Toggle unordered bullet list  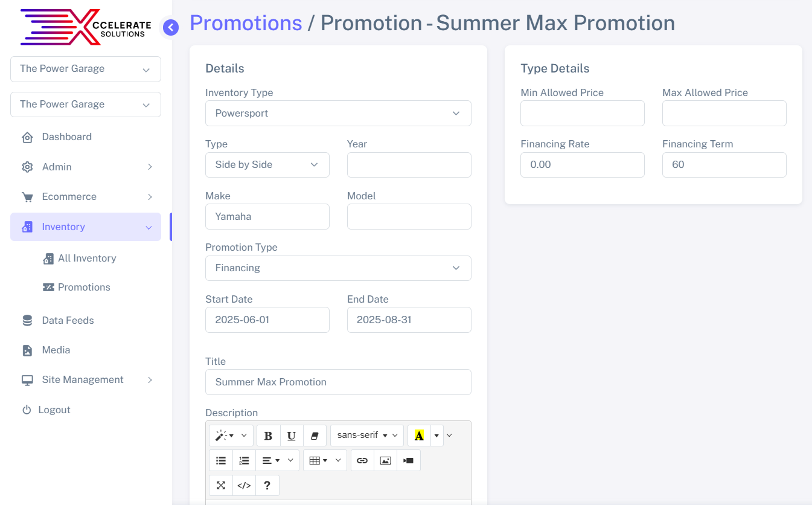tap(221, 460)
